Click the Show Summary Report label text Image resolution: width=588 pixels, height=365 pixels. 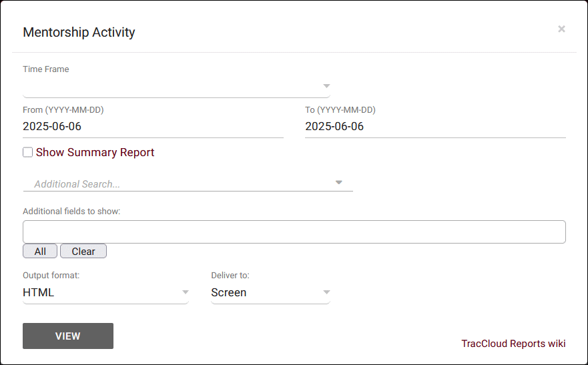coord(95,152)
